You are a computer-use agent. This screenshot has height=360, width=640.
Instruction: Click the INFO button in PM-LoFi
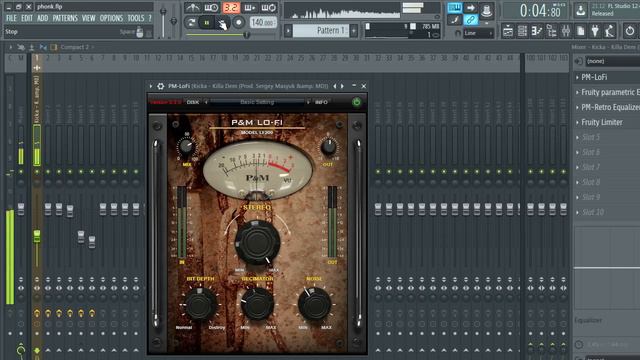321,102
